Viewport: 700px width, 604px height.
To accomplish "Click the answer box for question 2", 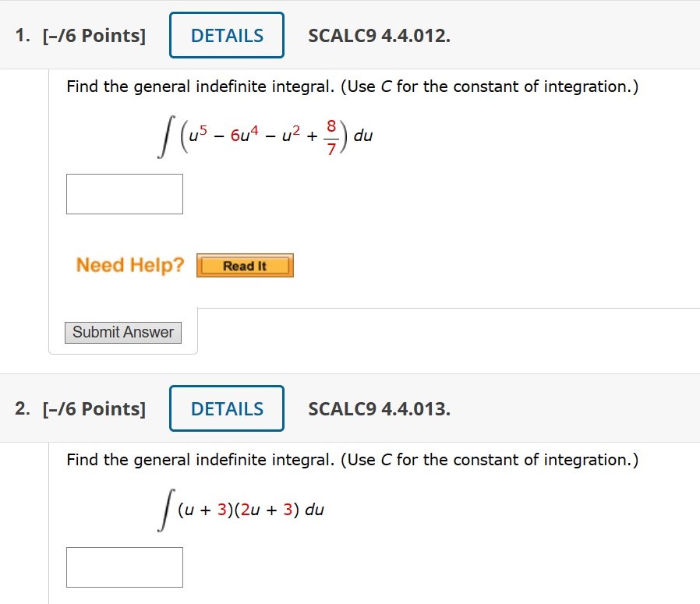I will (124, 567).
